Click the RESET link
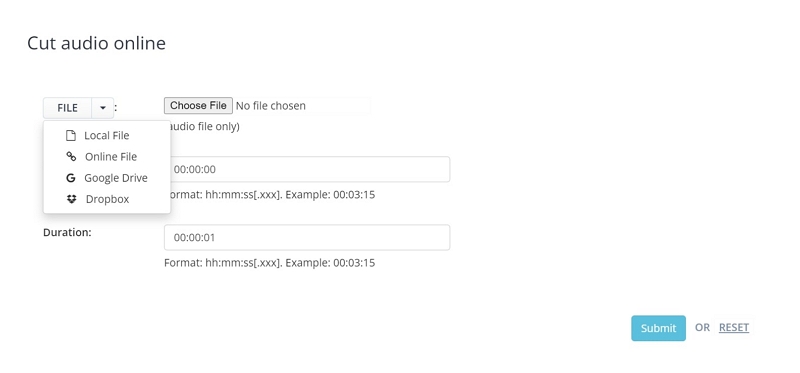The height and width of the screenshot is (373, 800). [x=734, y=328]
